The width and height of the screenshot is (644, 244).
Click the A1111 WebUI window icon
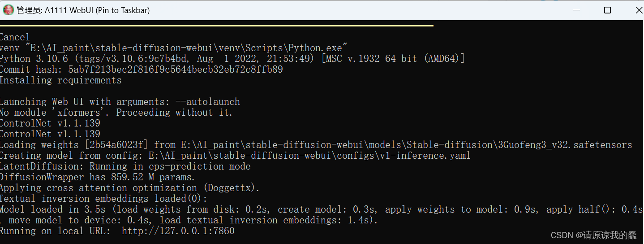tap(8, 10)
